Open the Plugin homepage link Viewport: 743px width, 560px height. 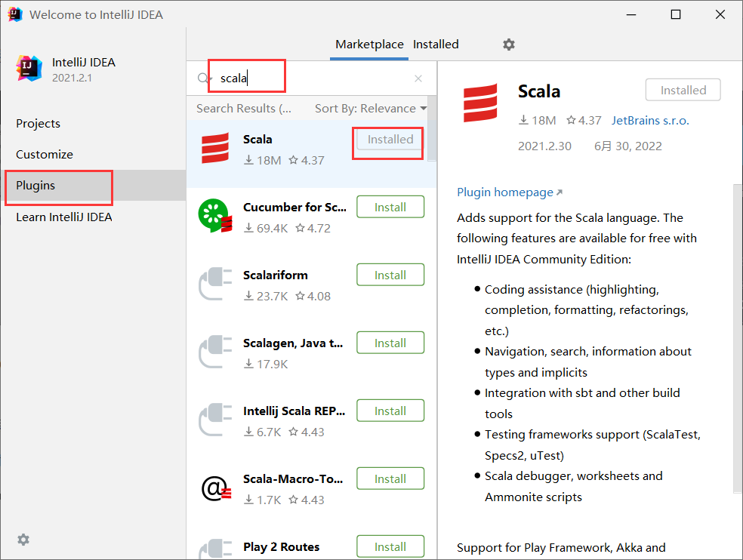(510, 192)
